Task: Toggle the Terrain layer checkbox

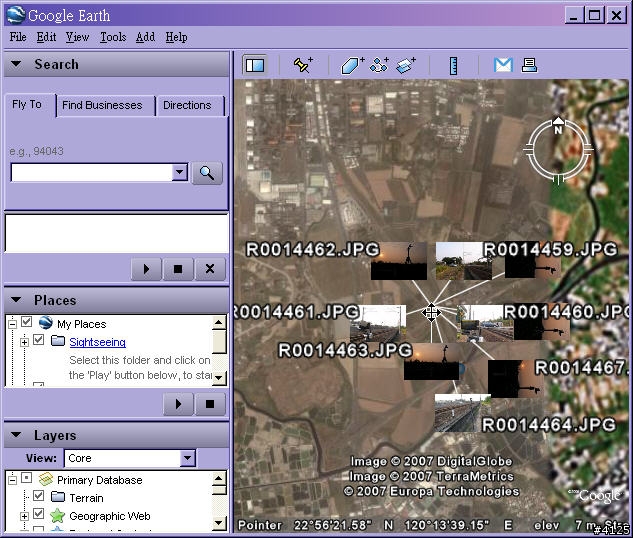Action: 39,496
